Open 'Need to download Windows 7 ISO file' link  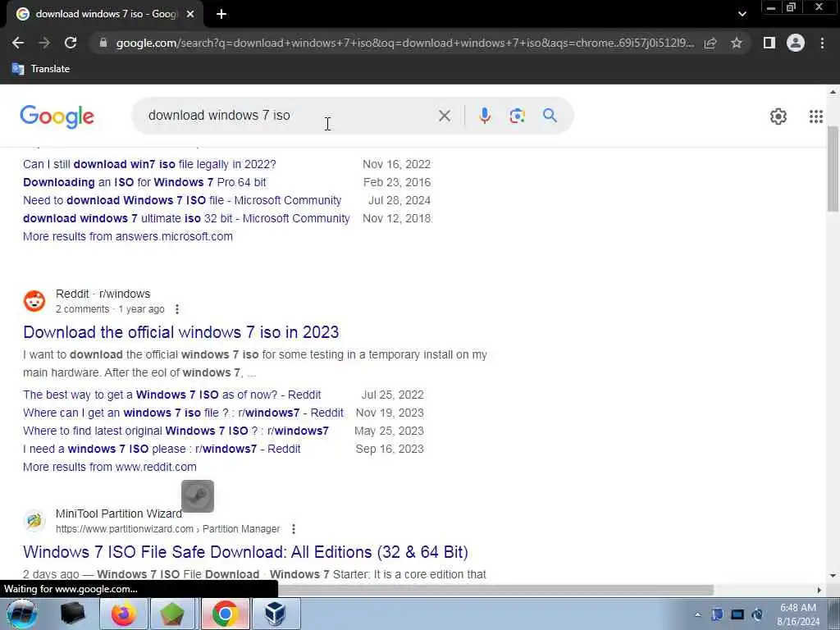point(182,200)
